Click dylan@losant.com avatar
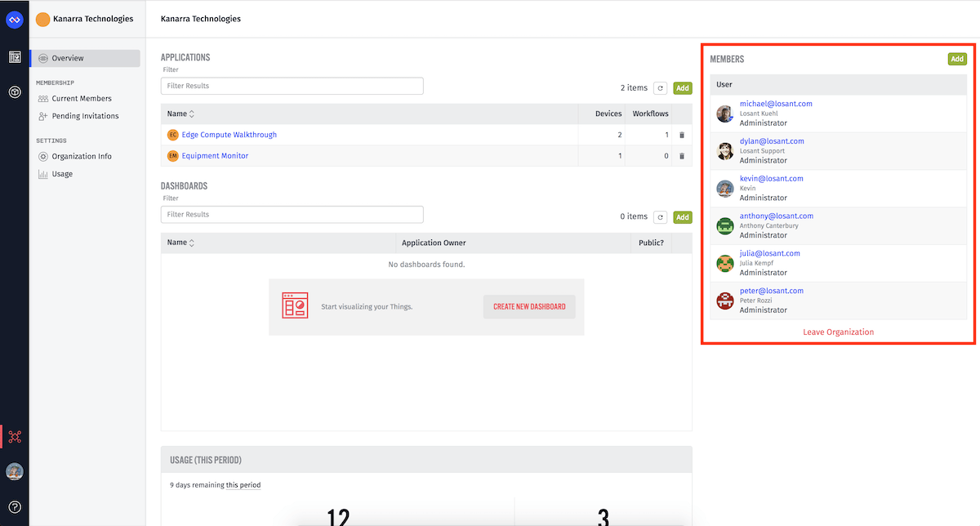 coord(725,151)
